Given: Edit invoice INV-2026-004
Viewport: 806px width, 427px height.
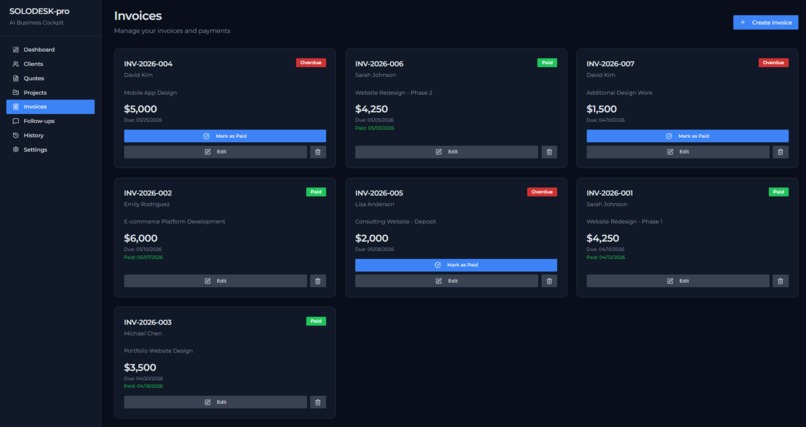Looking at the screenshot, I should click(x=215, y=152).
